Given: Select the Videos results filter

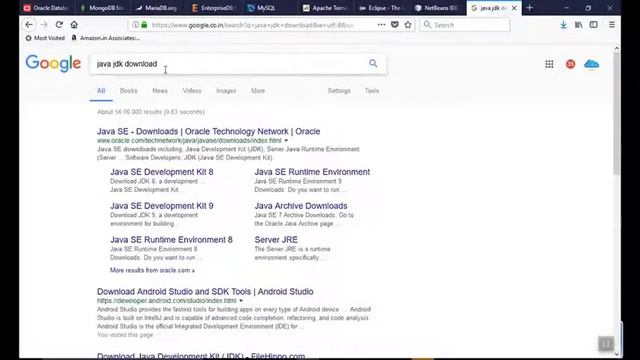Looking at the screenshot, I should pyautogui.click(x=192, y=91).
